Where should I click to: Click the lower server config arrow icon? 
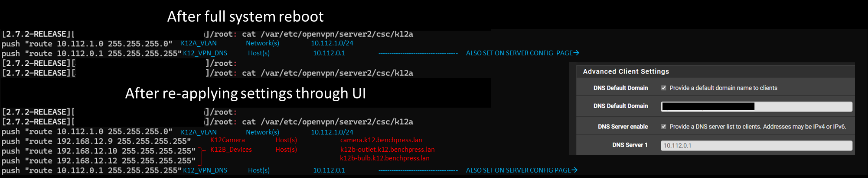pos(574,170)
